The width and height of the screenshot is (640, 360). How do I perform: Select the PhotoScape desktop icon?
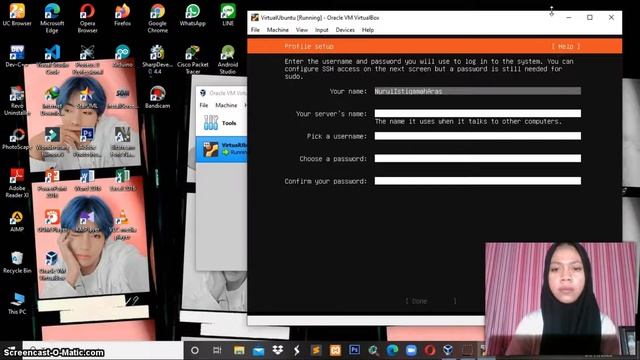pyautogui.click(x=17, y=139)
